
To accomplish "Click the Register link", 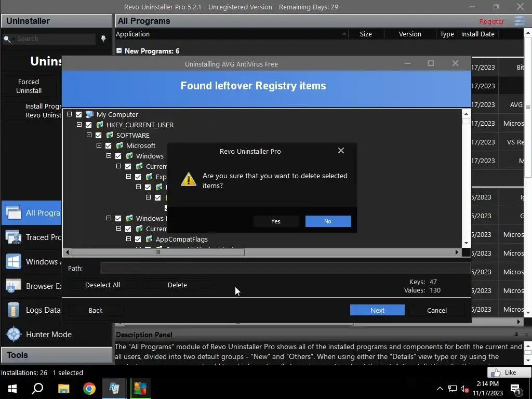I will coord(491,21).
